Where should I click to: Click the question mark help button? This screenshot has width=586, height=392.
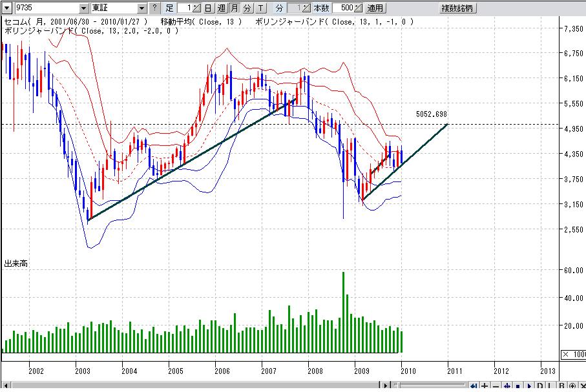tap(154, 8)
